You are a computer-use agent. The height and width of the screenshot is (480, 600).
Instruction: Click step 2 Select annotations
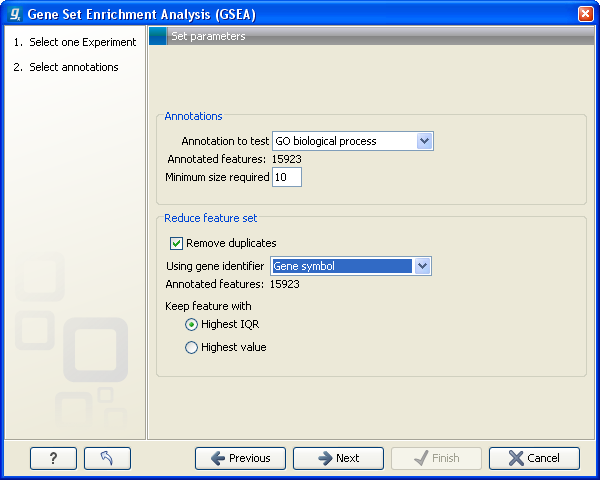[66, 67]
